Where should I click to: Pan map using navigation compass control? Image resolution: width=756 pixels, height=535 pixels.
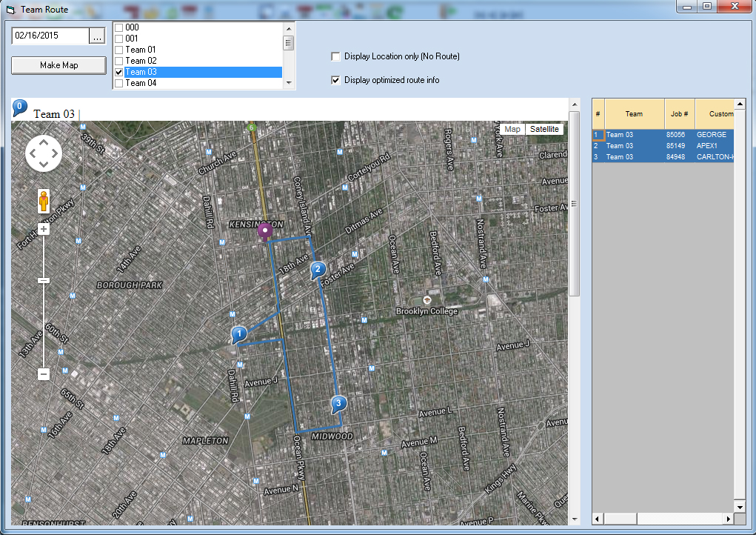click(44, 153)
